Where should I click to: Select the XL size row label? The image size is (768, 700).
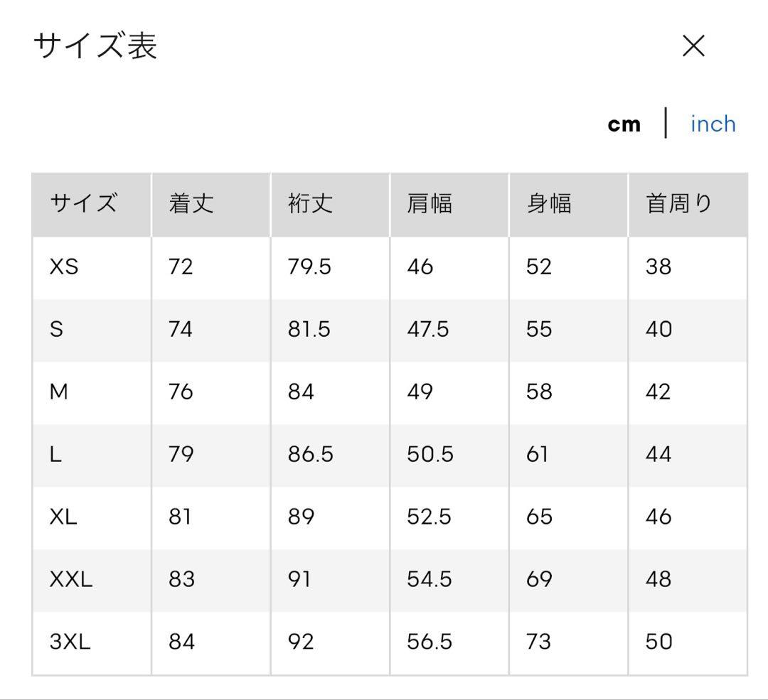click(x=63, y=517)
